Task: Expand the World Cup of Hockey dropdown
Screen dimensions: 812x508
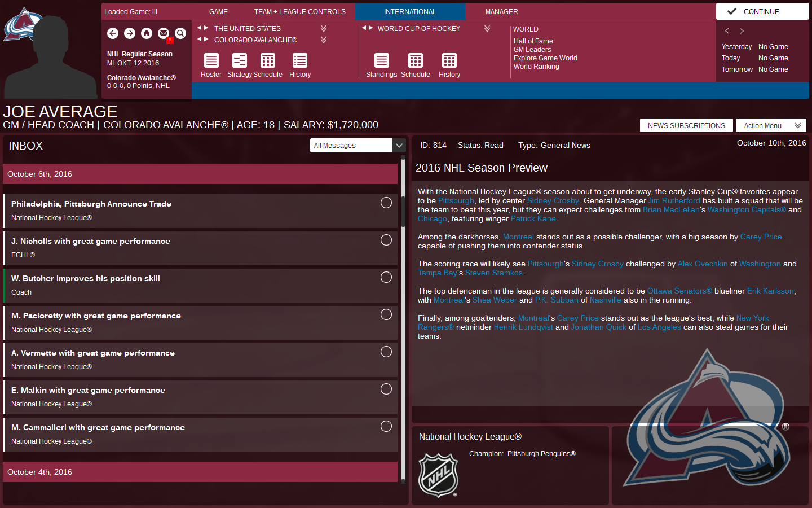Action: pos(487,28)
